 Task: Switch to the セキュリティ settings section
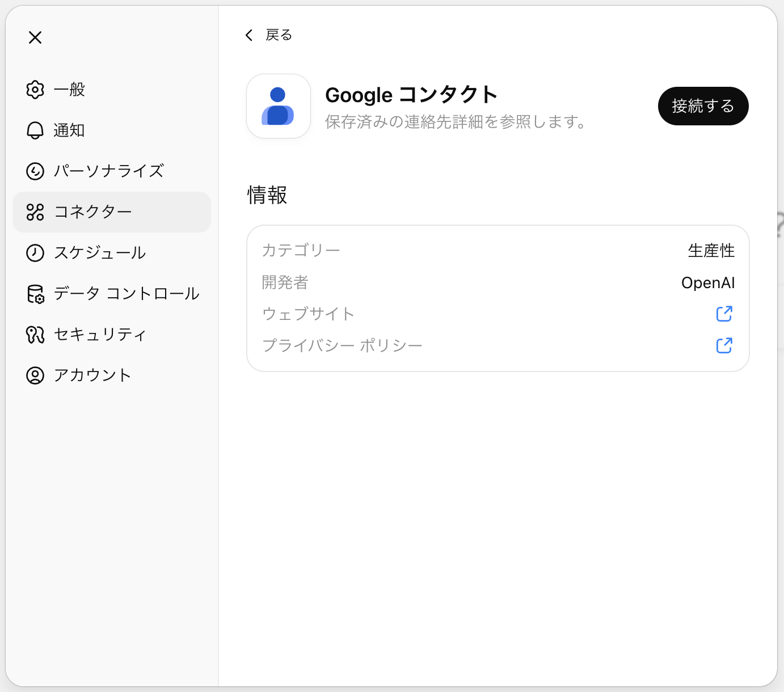tap(112, 335)
